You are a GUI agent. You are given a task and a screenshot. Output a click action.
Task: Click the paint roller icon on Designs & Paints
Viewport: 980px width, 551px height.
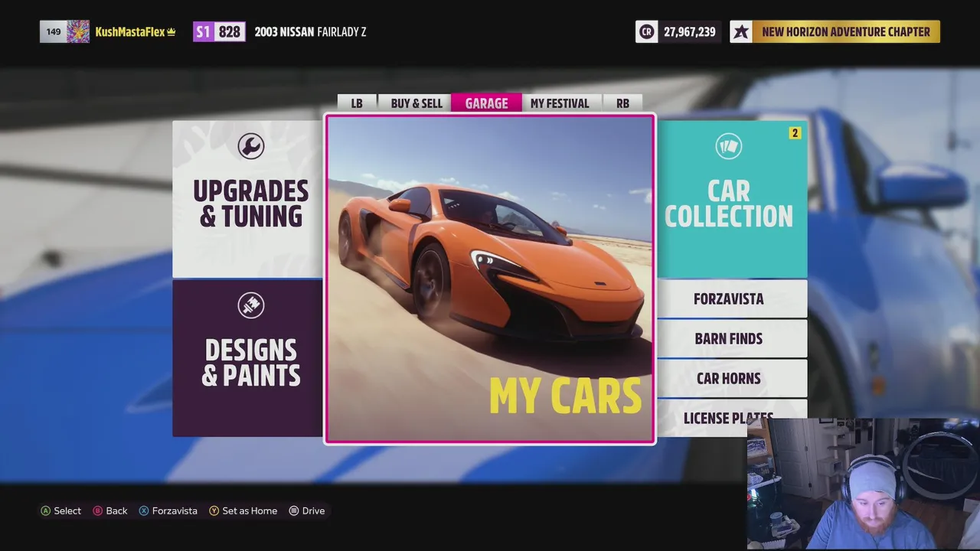coord(250,305)
